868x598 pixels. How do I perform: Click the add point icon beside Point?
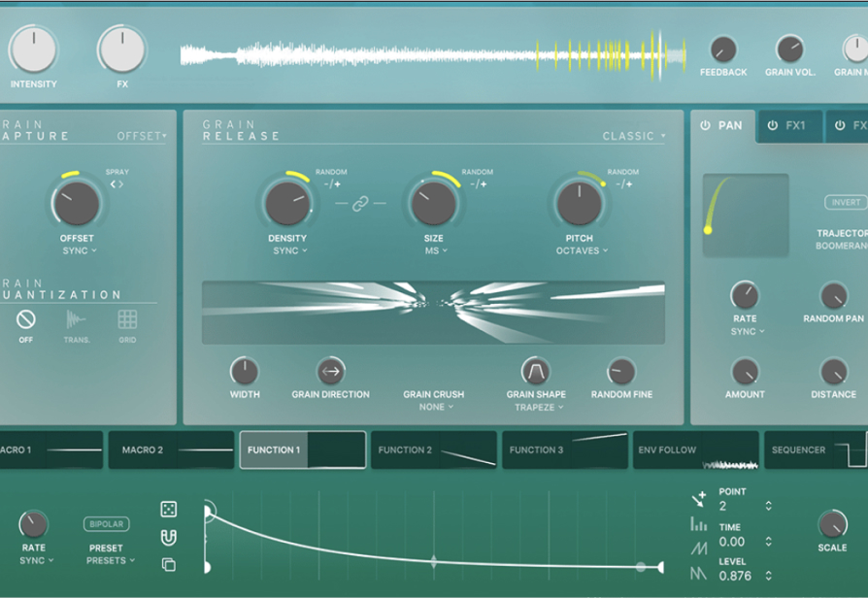coord(698,499)
